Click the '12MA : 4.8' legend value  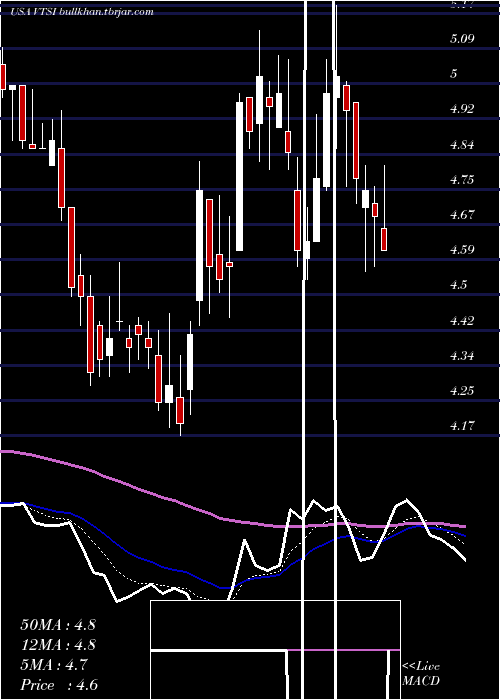[58, 645]
